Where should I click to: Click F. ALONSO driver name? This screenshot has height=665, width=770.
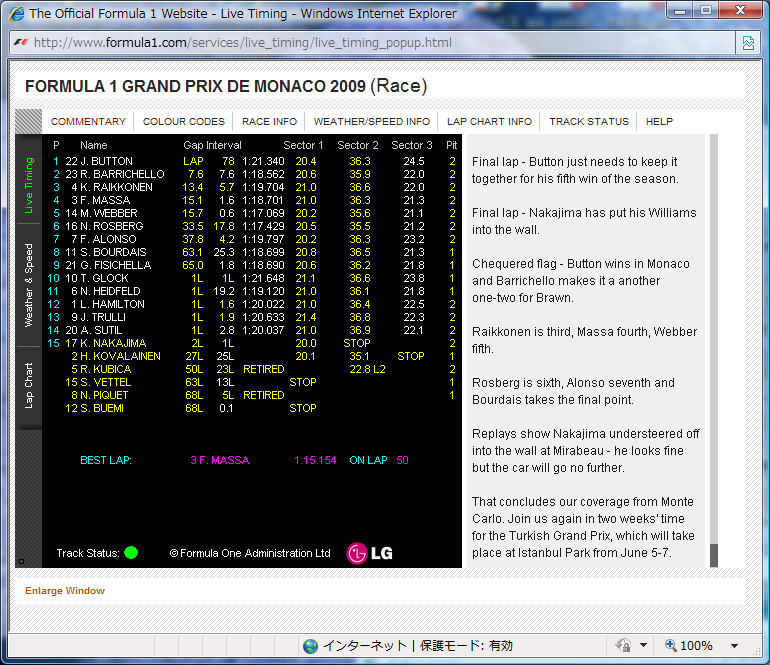(x=109, y=239)
